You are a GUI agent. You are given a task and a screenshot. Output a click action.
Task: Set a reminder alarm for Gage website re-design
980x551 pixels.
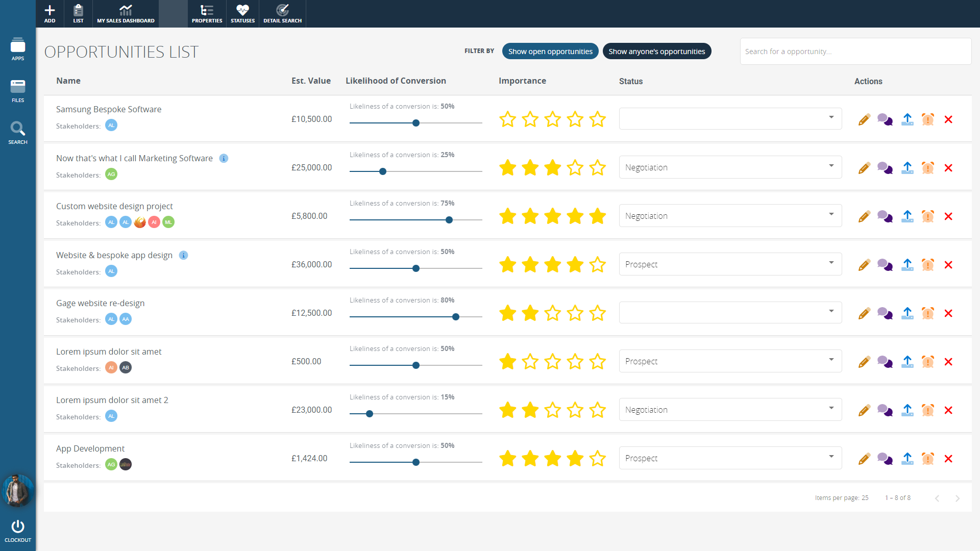927,313
